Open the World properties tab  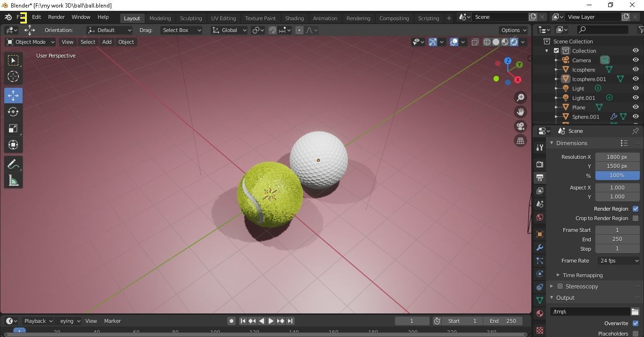pos(540,217)
